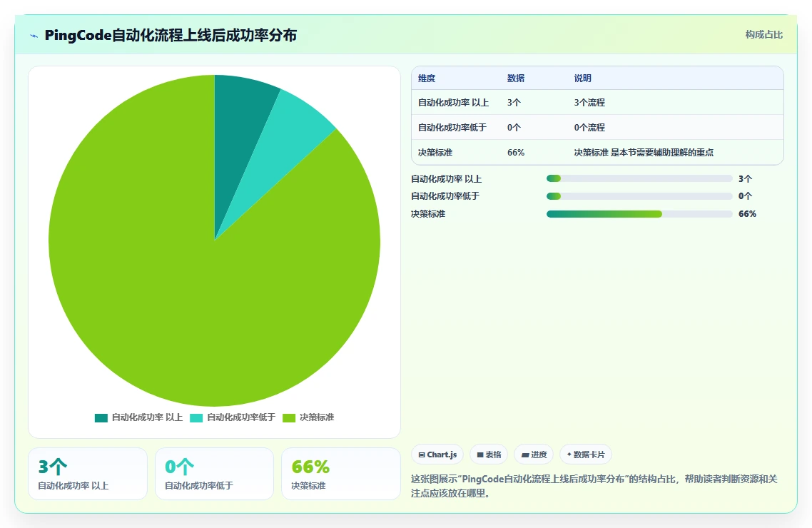Click the 0个 stat card
812x528 pixels.
tap(214, 474)
